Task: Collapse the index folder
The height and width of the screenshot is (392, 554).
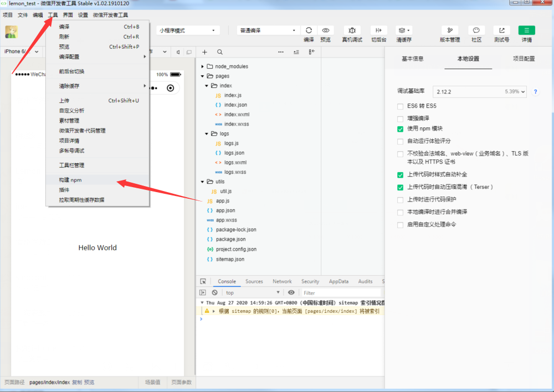Action: [207, 85]
